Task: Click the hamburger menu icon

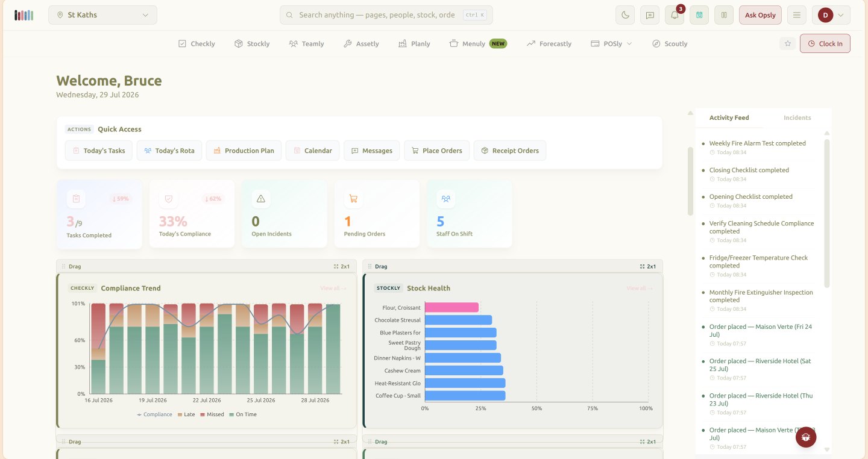Action: (797, 15)
